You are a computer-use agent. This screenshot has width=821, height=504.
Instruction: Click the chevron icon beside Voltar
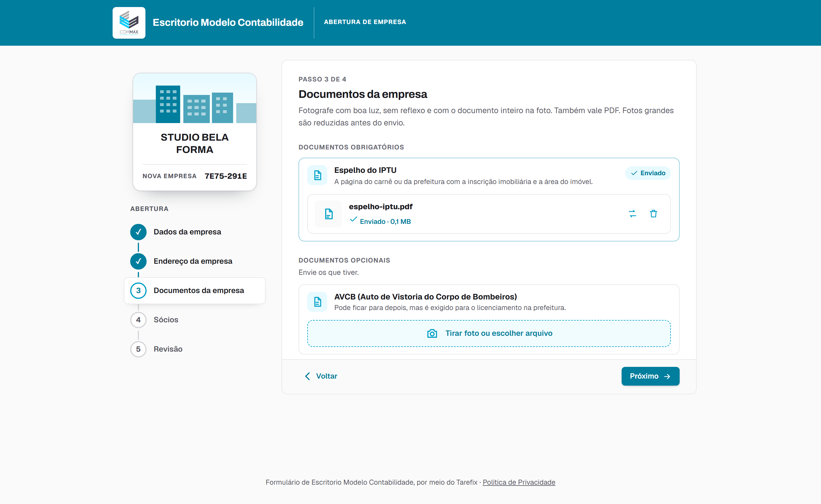click(308, 376)
